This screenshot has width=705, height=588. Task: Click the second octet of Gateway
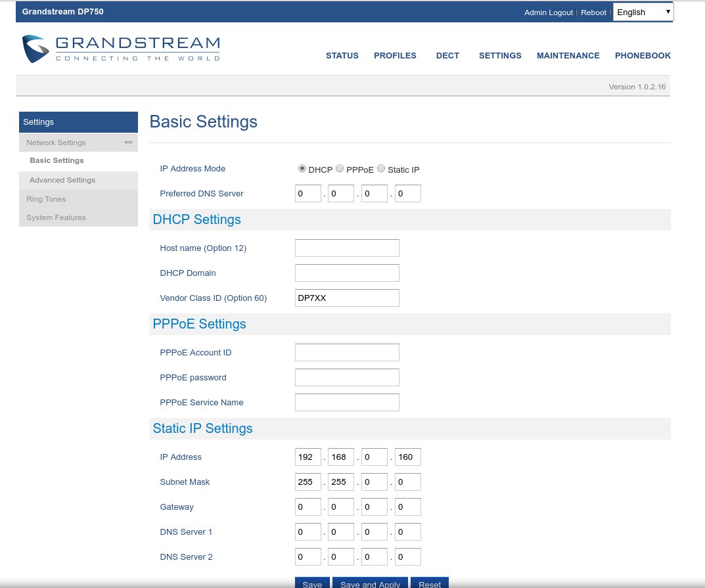coord(341,507)
